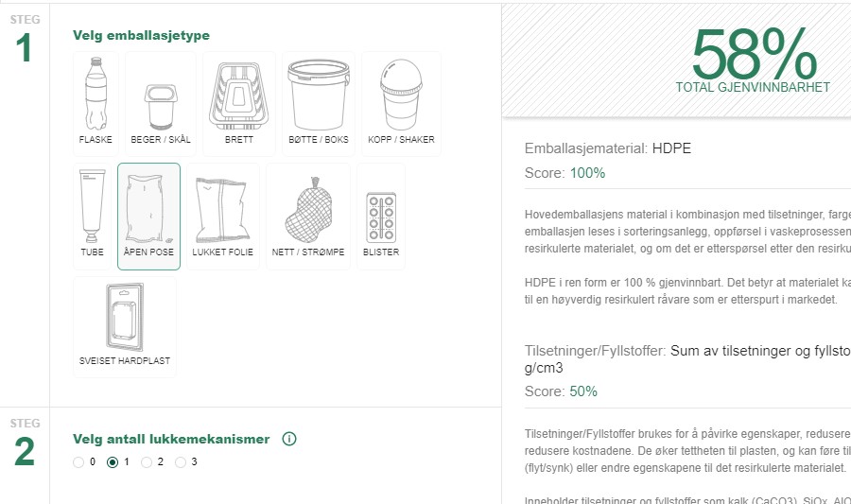Open info tooltip for lukkemekanismer

[289, 439]
